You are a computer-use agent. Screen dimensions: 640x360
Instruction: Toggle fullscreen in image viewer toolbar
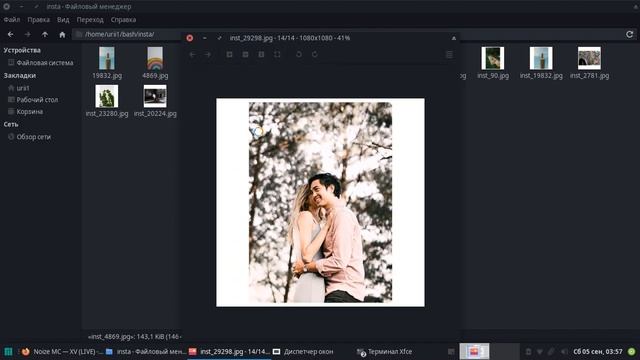click(x=277, y=54)
